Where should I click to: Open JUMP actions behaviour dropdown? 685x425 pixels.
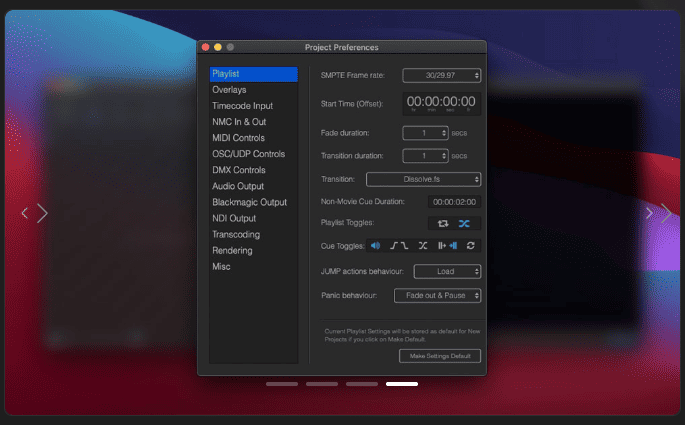tap(447, 271)
